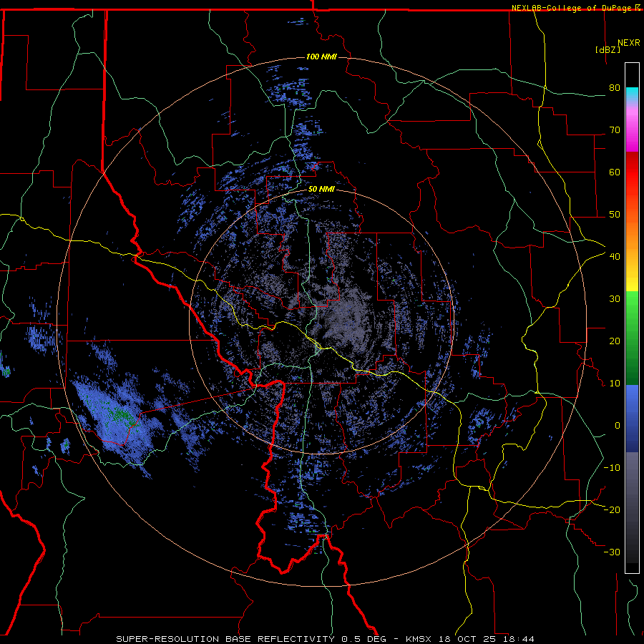
Task: Click the 18 OCT 25 date stamp
Action: 469,639
